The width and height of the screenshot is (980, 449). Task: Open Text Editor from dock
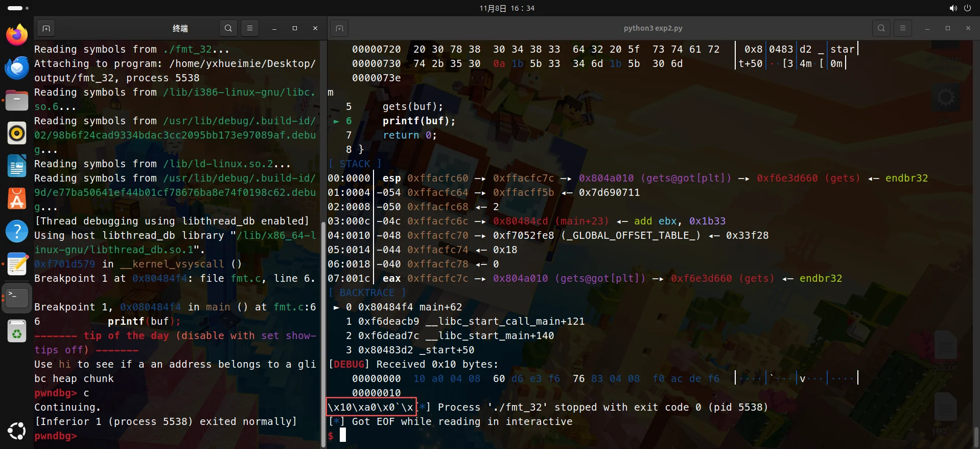pos(17,264)
